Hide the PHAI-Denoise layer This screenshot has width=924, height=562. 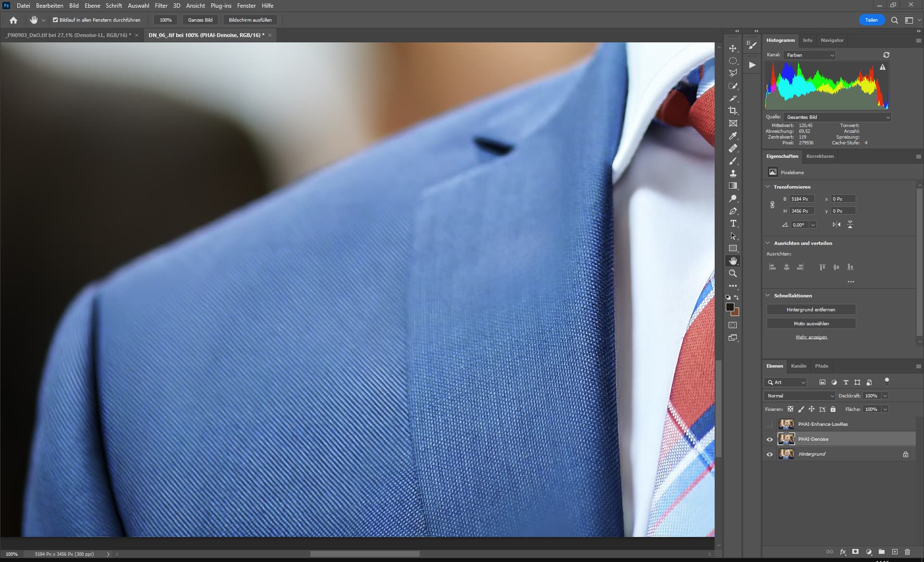pyautogui.click(x=769, y=439)
